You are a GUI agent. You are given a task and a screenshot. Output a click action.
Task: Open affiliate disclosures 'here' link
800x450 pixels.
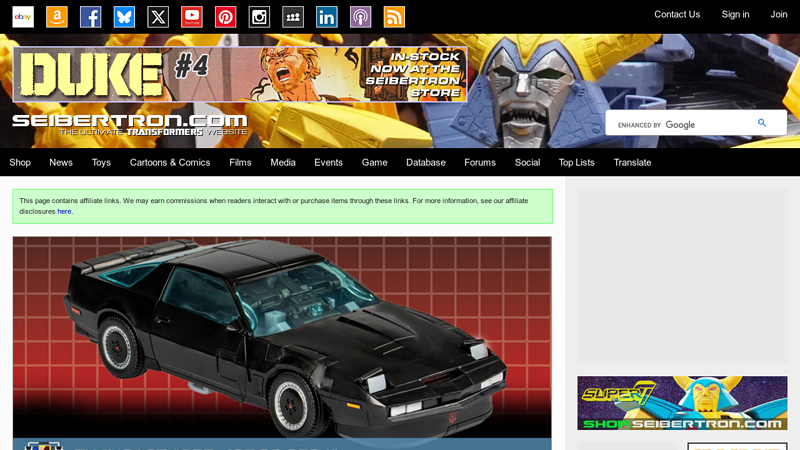(x=64, y=211)
